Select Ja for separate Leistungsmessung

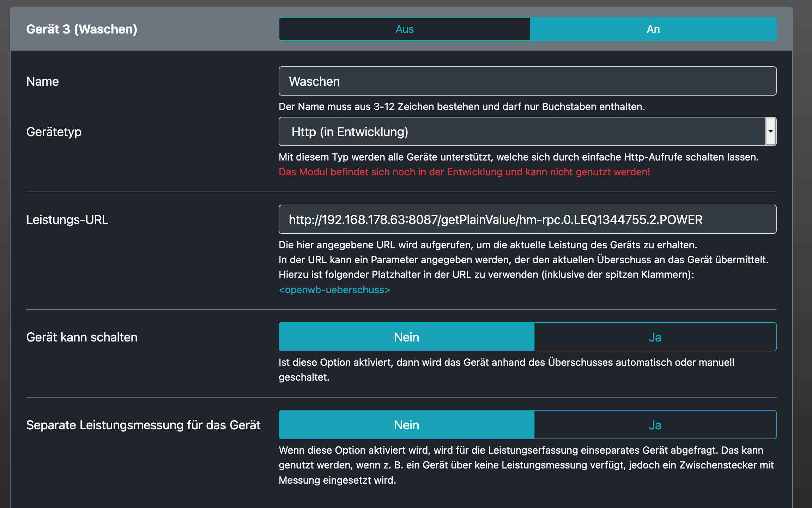(x=655, y=425)
